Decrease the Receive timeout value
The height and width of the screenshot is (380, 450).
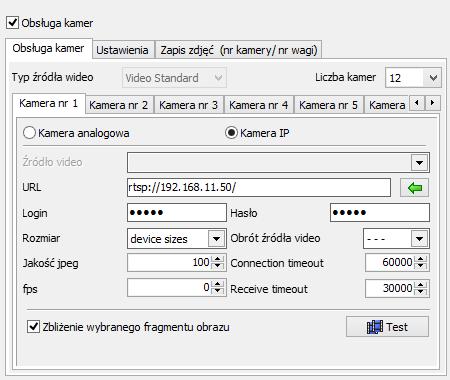click(421, 291)
